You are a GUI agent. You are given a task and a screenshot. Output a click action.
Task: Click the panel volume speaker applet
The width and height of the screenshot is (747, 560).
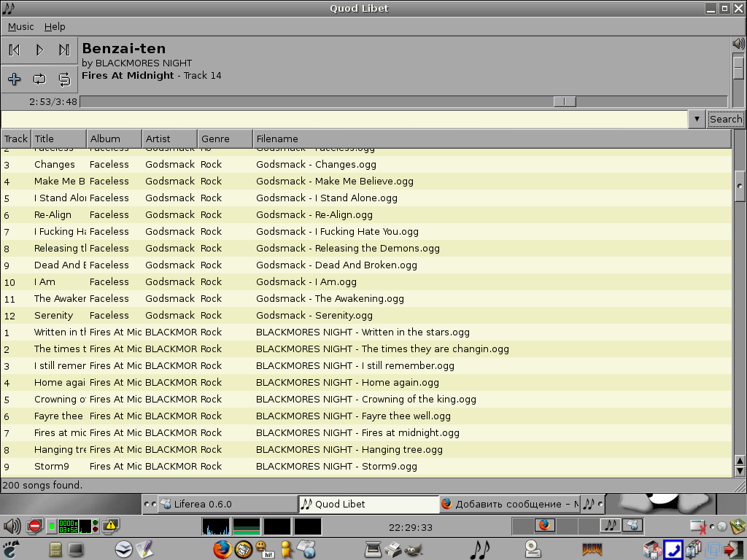(12, 526)
